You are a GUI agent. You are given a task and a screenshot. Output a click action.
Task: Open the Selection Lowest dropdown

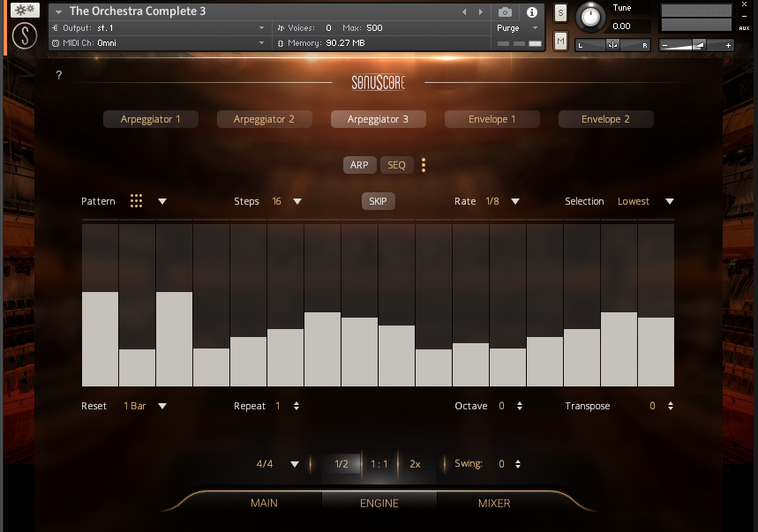(670, 201)
